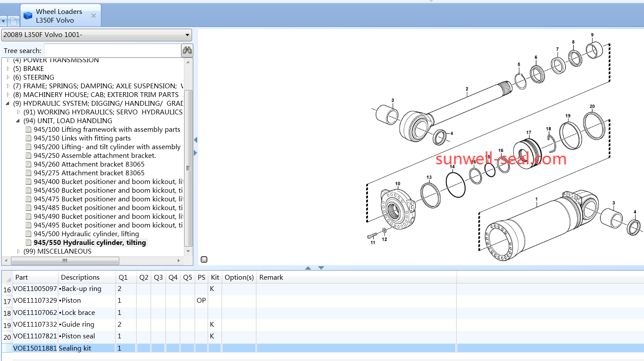Open 945/500 Hydraulic cylinder, lifting

86,234
